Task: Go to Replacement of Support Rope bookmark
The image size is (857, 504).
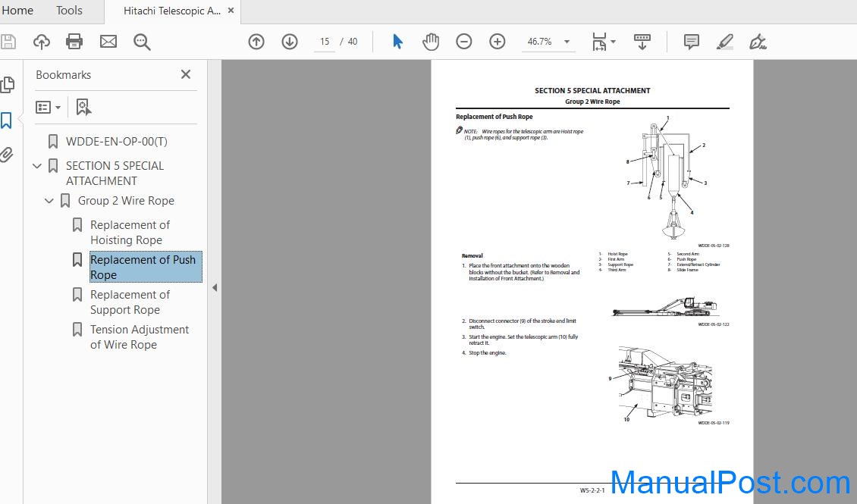Action: click(x=130, y=302)
